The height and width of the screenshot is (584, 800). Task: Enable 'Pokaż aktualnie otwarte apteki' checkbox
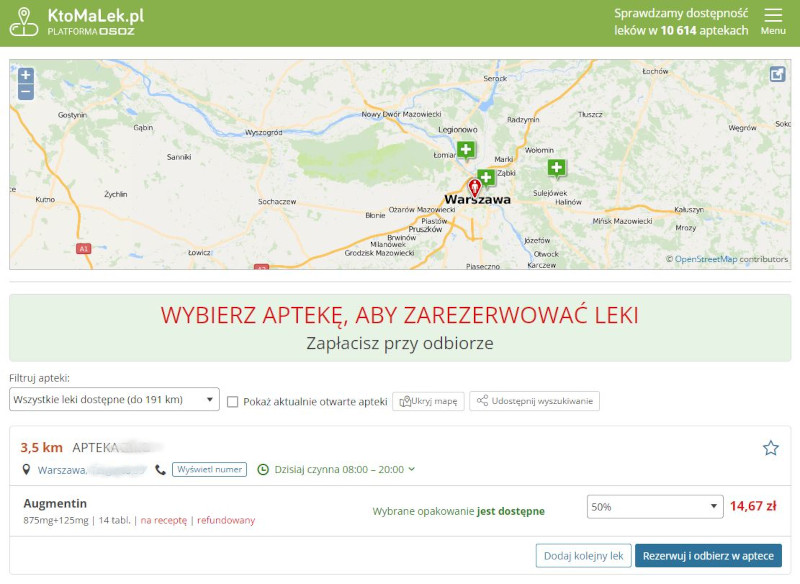point(233,401)
